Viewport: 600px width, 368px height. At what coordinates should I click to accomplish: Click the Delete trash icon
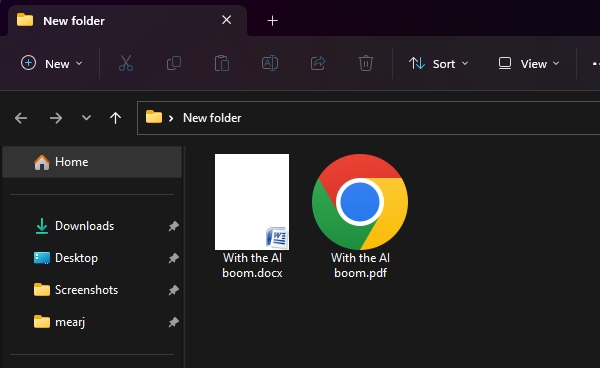click(x=366, y=63)
